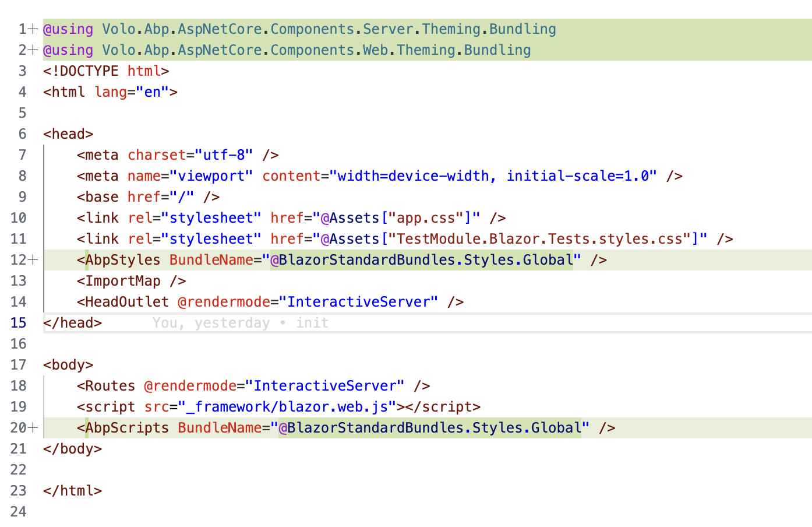Click line number 15 in the gutter
The height and width of the screenshot is (527, 812).
tap(19, 323)
